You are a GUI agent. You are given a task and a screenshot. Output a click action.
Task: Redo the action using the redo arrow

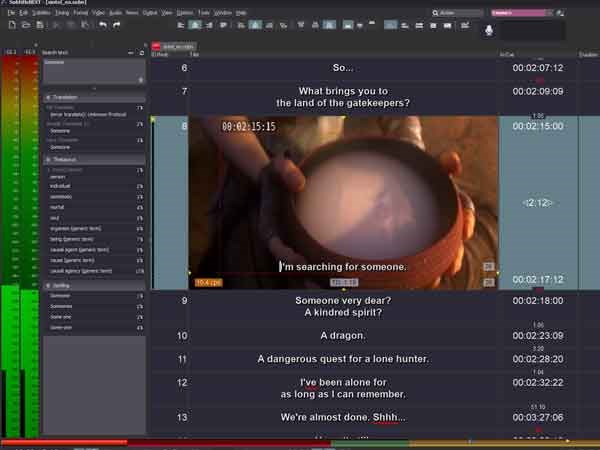coord(117,25)
